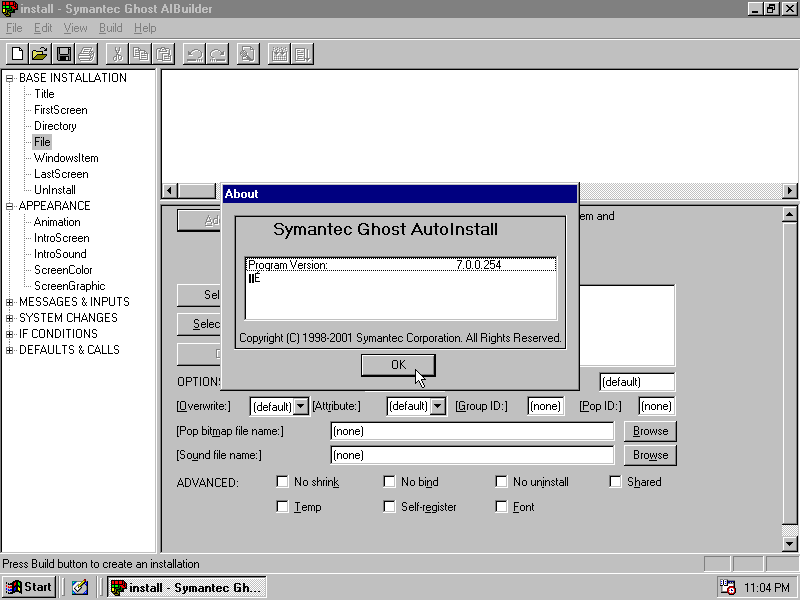Screen dimensions: 800x600
Task: Expand the IF CONDITIONS node
Action: [9, 334]
